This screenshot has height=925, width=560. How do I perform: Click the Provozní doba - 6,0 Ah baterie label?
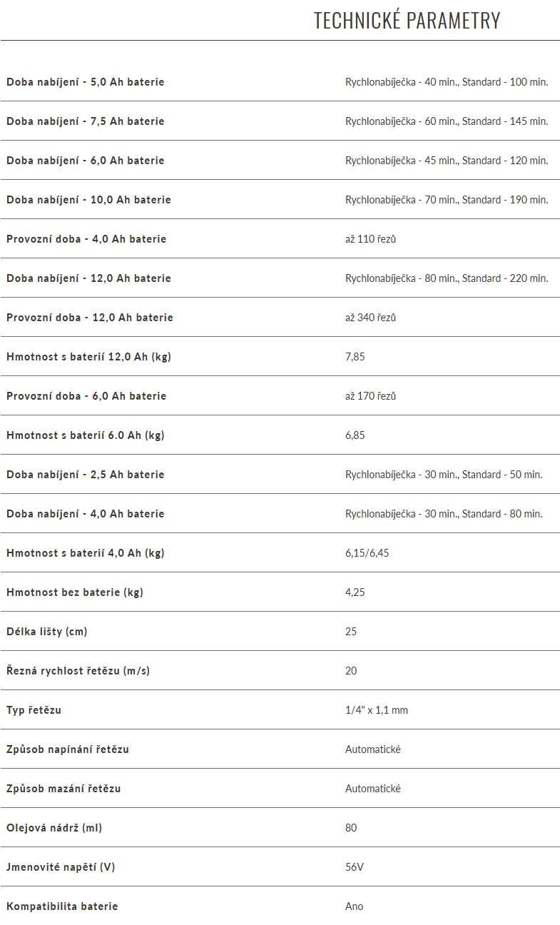[86, 396]
